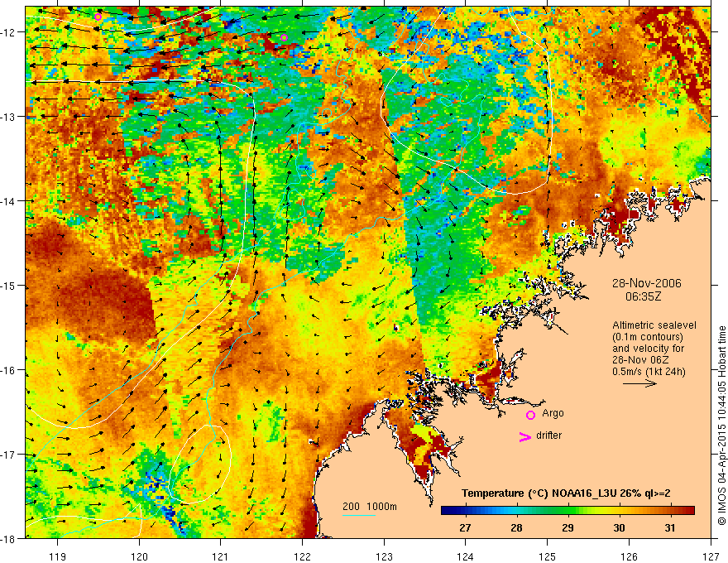Image resolution: width=728 pixels, height=563 pixels.
Task: Click the longitude axis label '121'
Action: click(221, 556)
